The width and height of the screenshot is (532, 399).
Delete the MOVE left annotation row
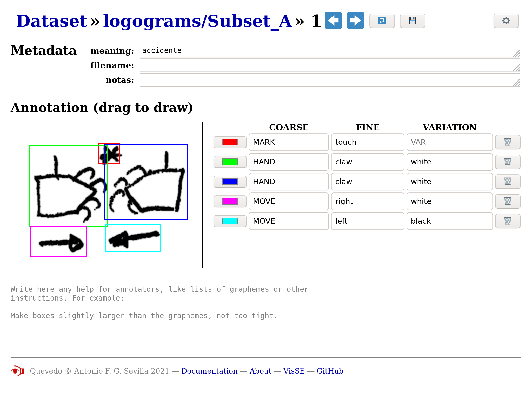(x=507, y=221)
